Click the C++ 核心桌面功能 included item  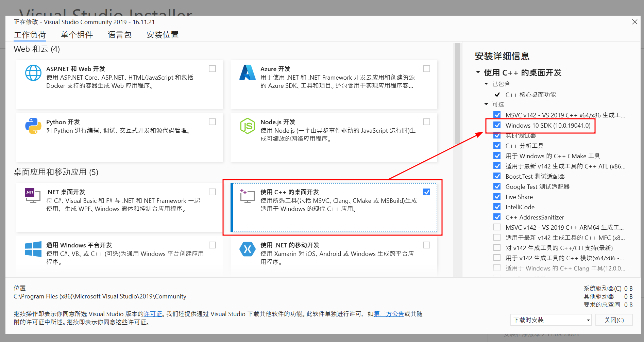point(530,95)
